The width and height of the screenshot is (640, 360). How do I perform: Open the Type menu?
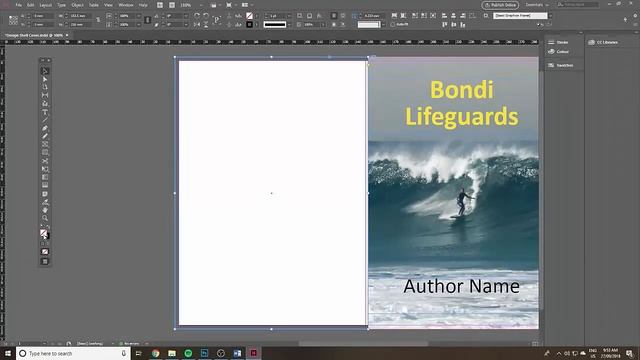(62, 5)
